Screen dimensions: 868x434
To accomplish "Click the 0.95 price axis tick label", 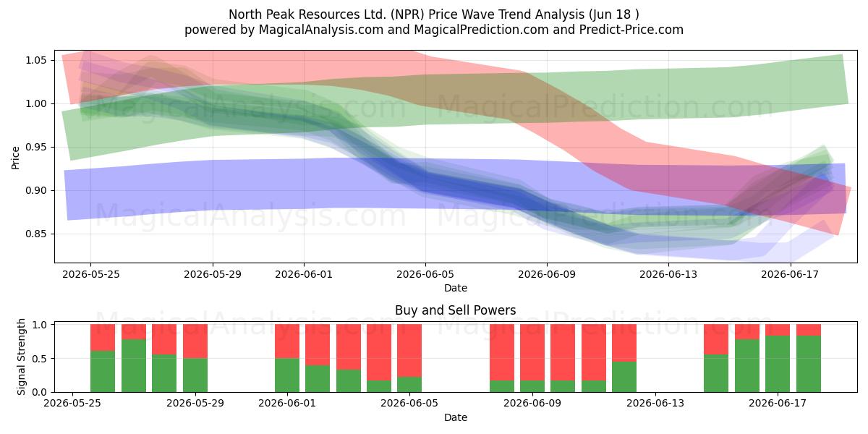I will coord(37,147).
